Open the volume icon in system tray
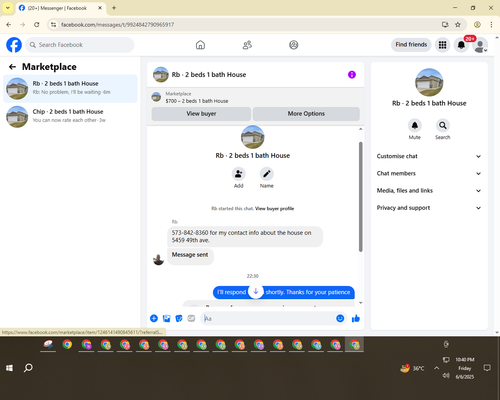The width and height of the screenshot is (500, 400). [446, 376]
